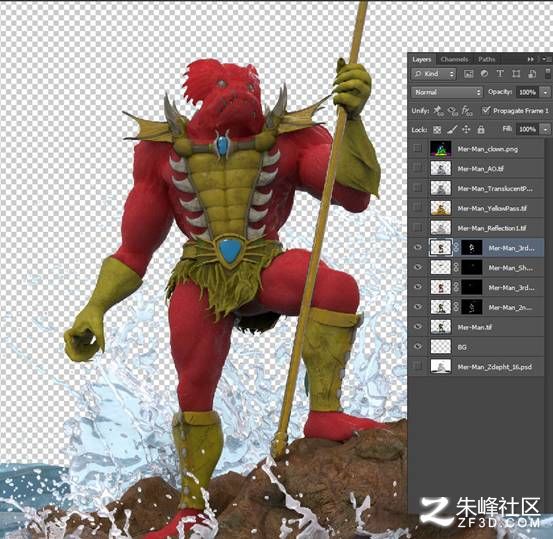The height and width of the screenshot is (539, 553).
Task: Show the Mer-Man_Zdepht_16.psd layer
Action: pyautogui.click(x=418, y=367)
